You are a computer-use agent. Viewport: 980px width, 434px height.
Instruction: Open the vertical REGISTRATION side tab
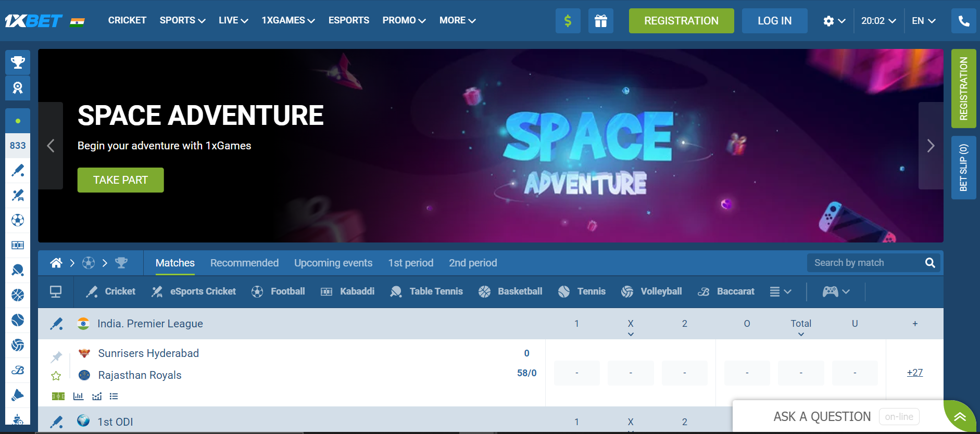point(964,88)
